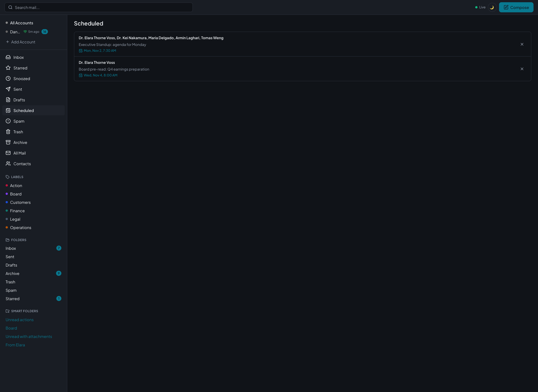Open Contacts via the people icon
The height and width of the screenshot is (392, 538).
point(8,163)
